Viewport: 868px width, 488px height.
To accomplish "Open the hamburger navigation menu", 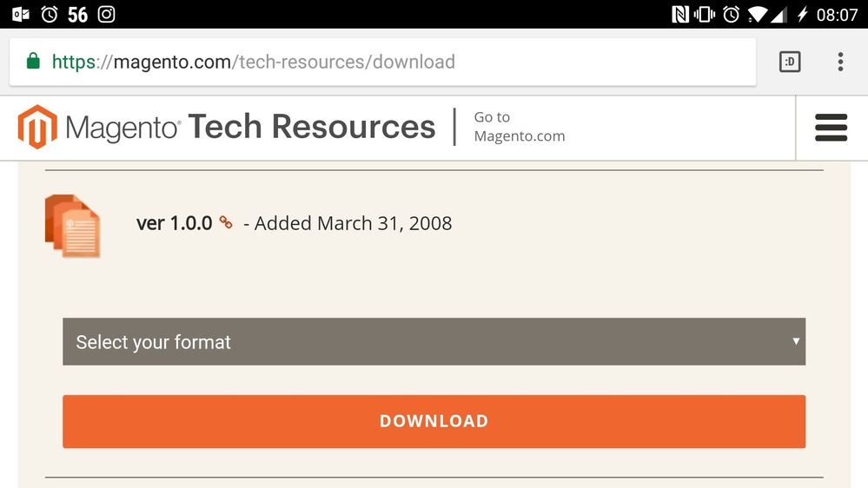I will [x=831, y=128].
